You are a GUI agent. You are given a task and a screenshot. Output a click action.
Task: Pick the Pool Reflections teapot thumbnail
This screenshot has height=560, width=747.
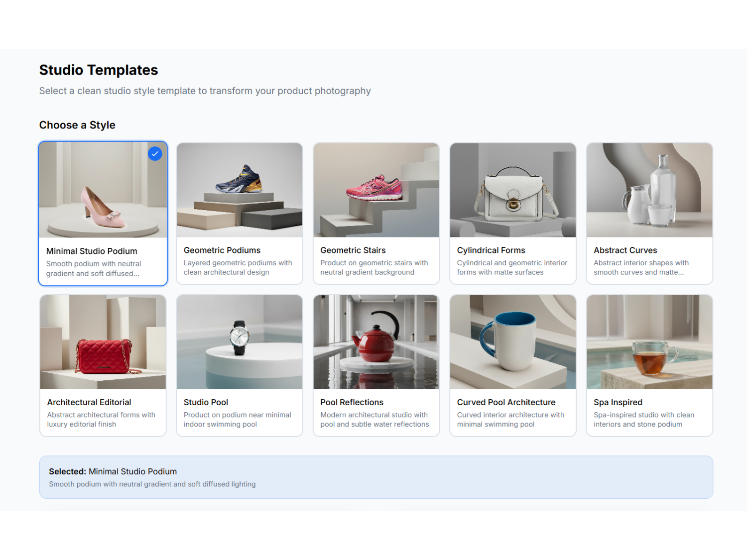pos(376,342)
